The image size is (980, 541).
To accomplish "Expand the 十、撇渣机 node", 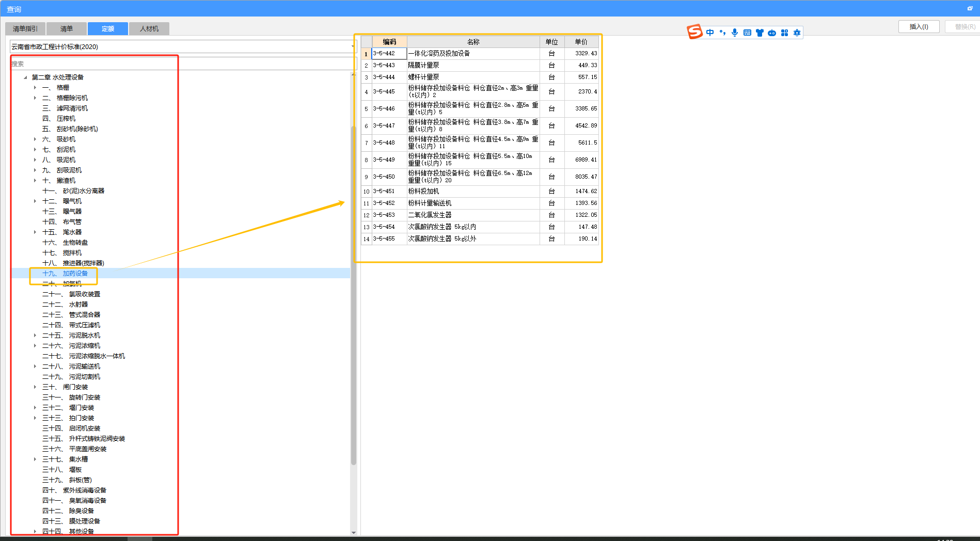I will coord(35,181).
